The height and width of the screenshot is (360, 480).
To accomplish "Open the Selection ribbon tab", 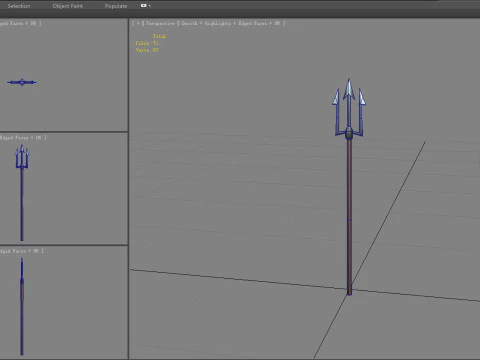I will (19, 6).
